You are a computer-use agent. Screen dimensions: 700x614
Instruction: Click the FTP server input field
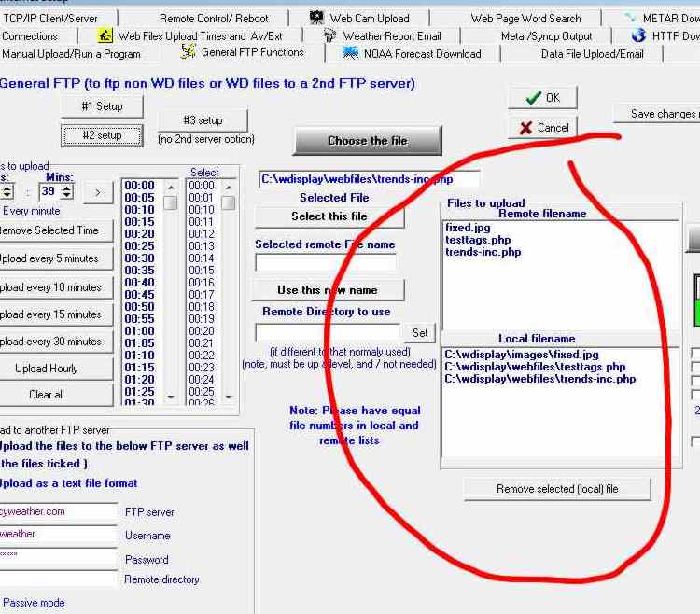58,511
